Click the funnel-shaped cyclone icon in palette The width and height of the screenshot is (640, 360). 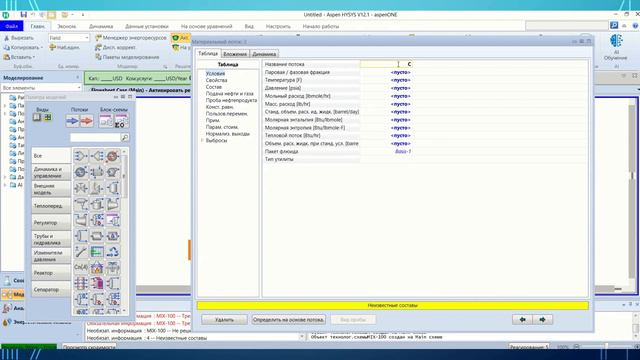(x=81, y=204)
